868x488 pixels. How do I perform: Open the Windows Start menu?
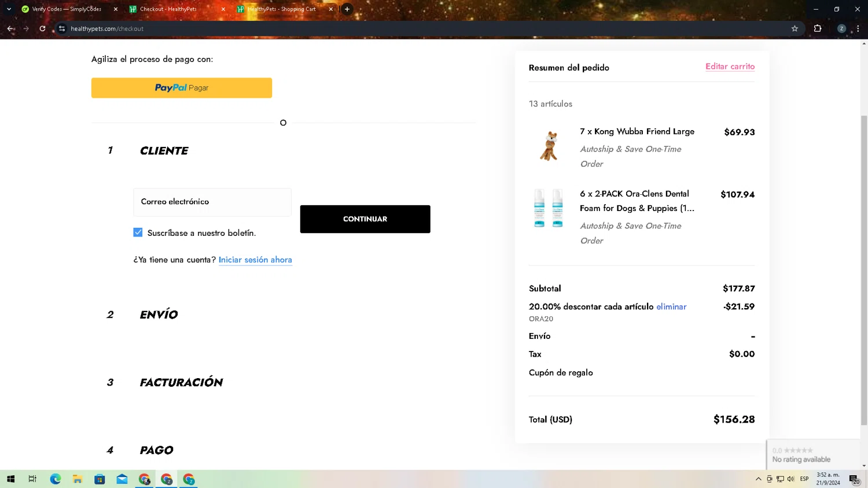pos(10,479)
